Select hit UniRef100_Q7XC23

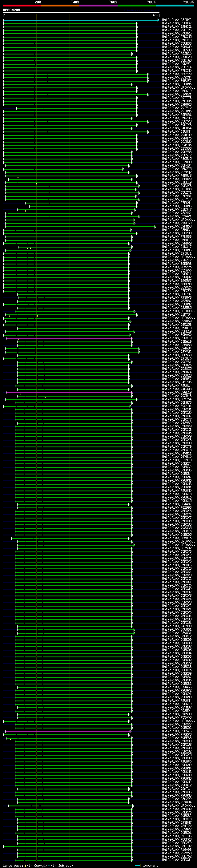pos(177,57)
